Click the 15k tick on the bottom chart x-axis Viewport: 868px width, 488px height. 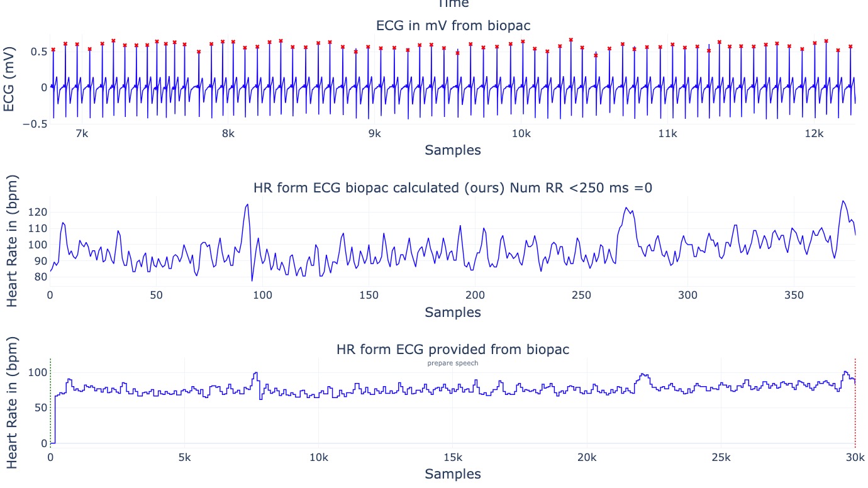pos(453,457)
